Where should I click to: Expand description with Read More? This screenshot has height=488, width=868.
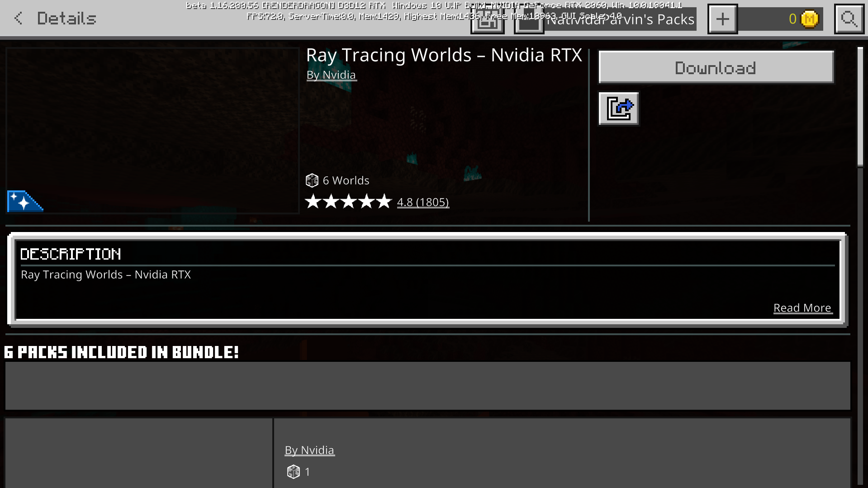click(x=802, y=308)
